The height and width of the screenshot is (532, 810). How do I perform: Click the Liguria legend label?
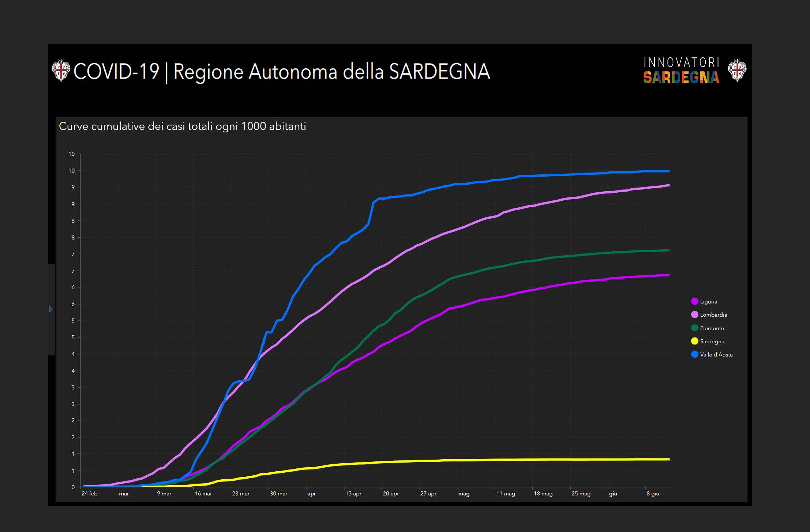point(708,302)
